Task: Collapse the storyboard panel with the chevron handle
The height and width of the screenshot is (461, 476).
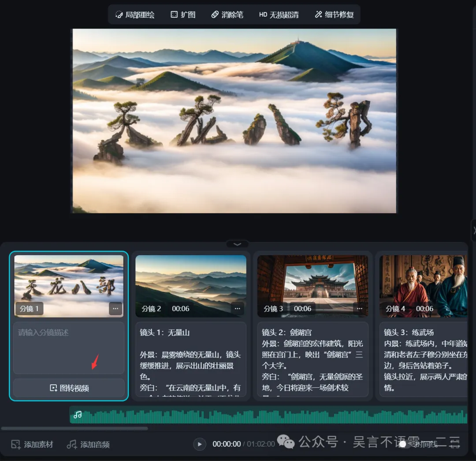Action: click(x=238, y=244)
